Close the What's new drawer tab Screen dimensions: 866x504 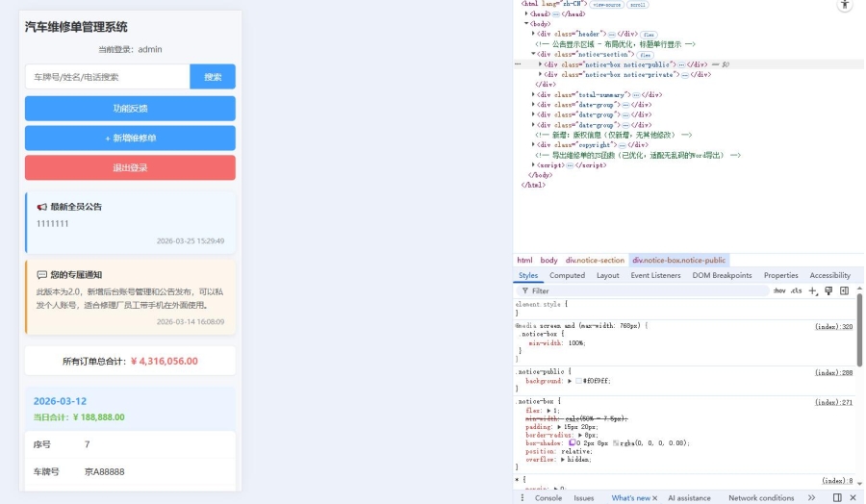(655, 498)
